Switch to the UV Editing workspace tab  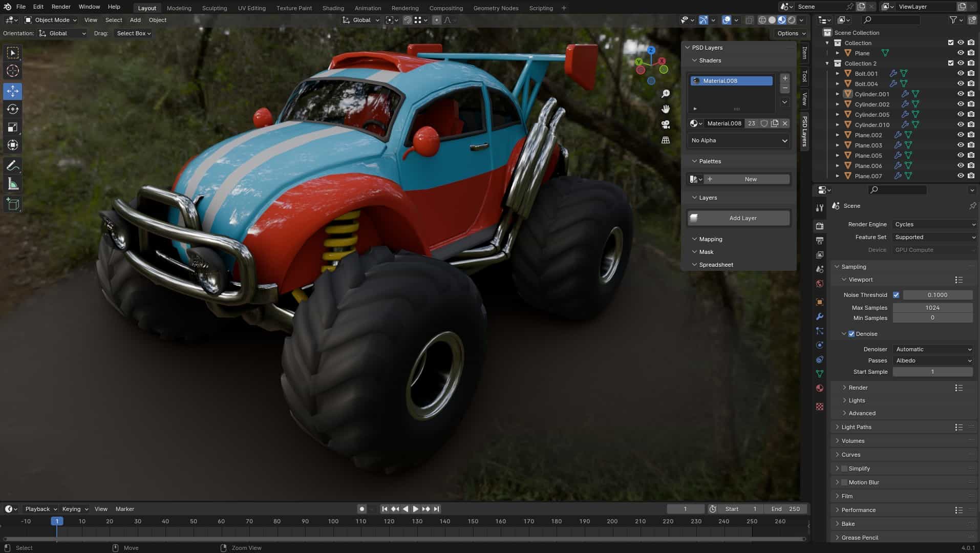click(x=251, y=8)
